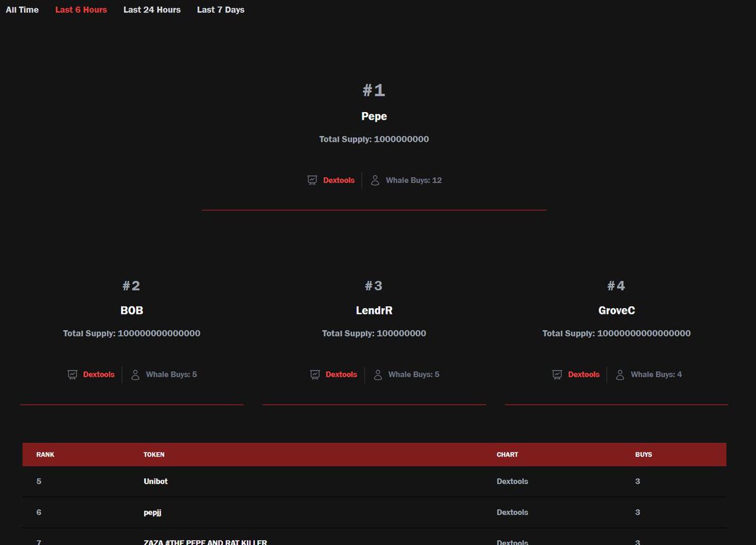Click the buys count in the Unibot row
756x545 pixels.
pos(638,481)
